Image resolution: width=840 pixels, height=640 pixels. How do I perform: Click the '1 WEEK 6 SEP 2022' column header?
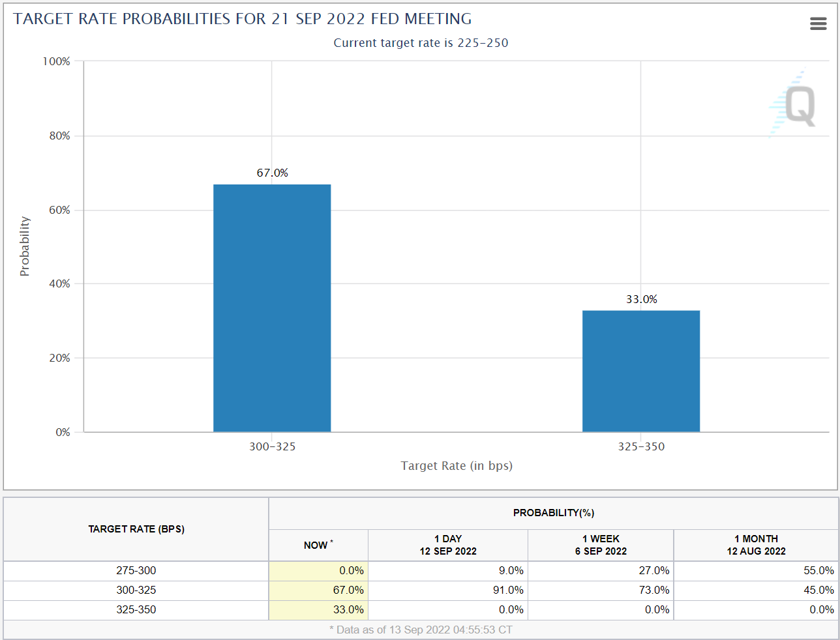tap(601, 545)
